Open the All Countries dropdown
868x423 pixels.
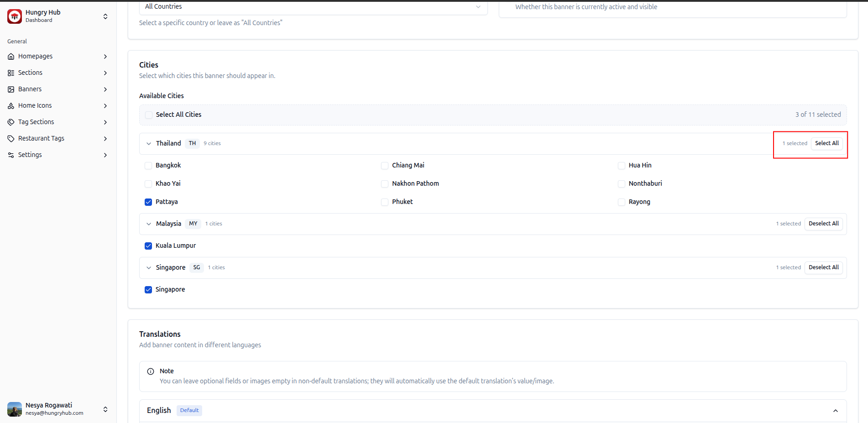click(x=313, y=7)
